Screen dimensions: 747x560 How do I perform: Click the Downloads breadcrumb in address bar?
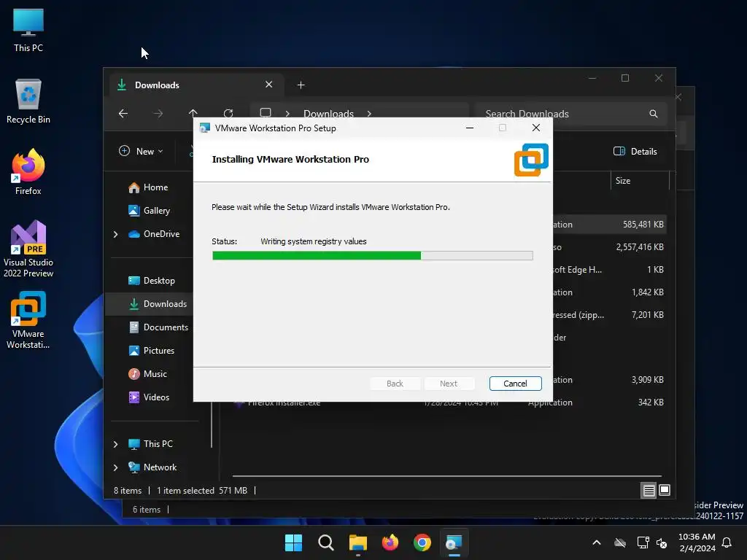328,114
